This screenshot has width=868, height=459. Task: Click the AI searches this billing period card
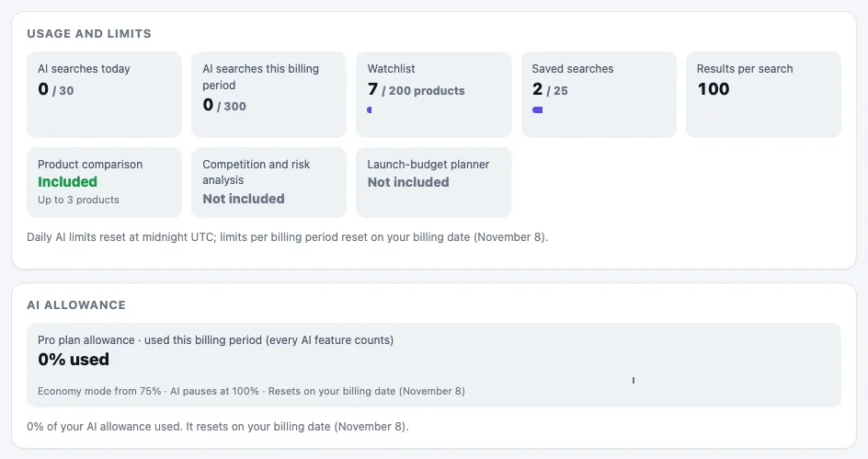coord(268,95)
